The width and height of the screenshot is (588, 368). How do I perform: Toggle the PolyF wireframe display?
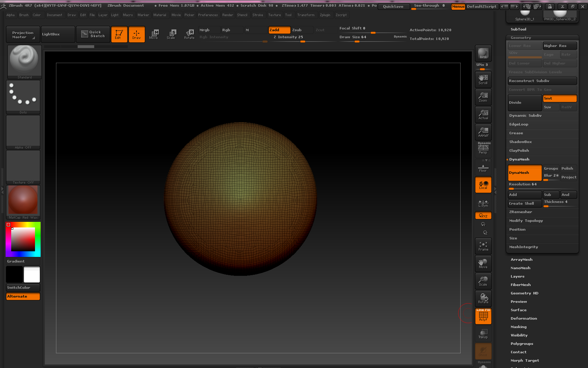(x=483, y=316)
